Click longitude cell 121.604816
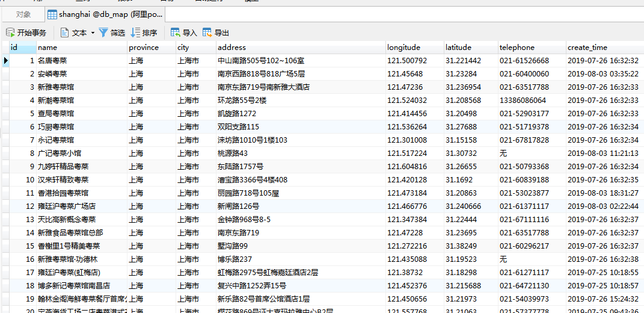The width and height of the screenshot is (644, 313). pyautogui.click(x=415, y=167)
